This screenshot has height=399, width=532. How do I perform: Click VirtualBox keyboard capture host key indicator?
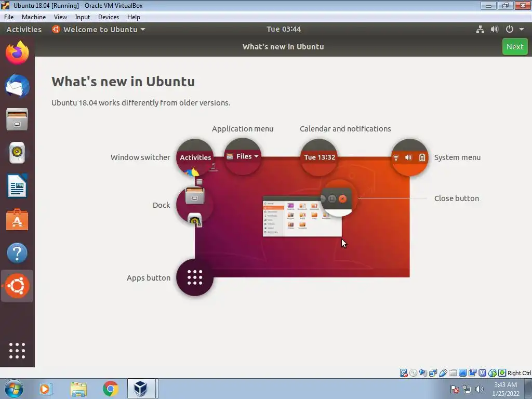pyautogui.click(x=502, y=373)
